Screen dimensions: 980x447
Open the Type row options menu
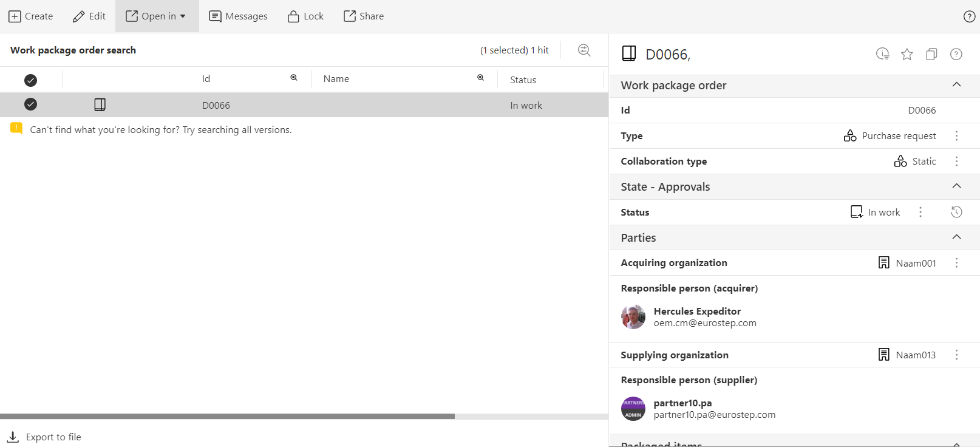click(x=956, y=136)
